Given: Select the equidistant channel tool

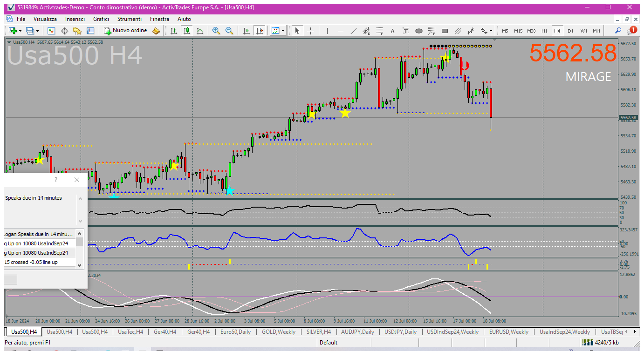Looking at the screenshot, I should pos(367,31).
